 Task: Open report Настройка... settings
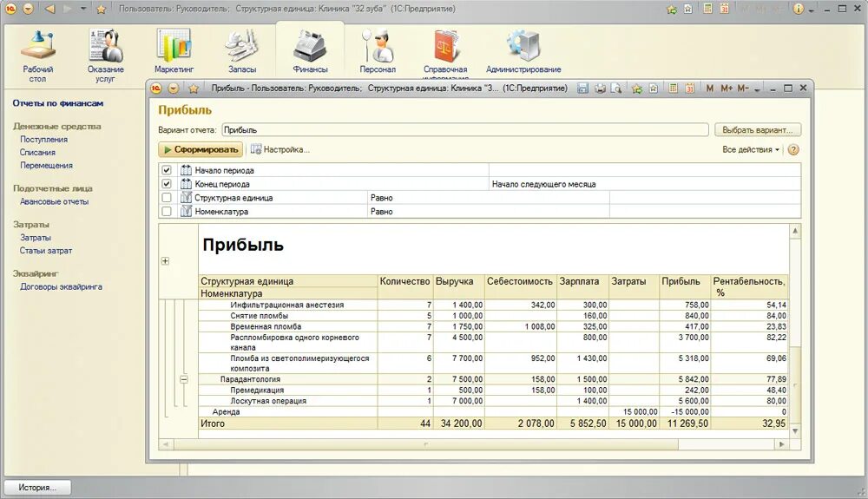click(279, 150)
